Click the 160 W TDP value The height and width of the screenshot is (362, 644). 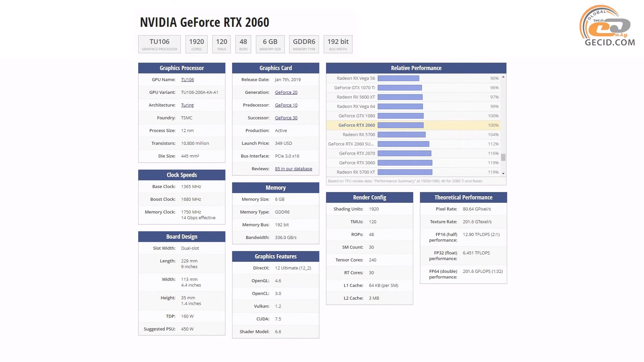tap(187, 316)
